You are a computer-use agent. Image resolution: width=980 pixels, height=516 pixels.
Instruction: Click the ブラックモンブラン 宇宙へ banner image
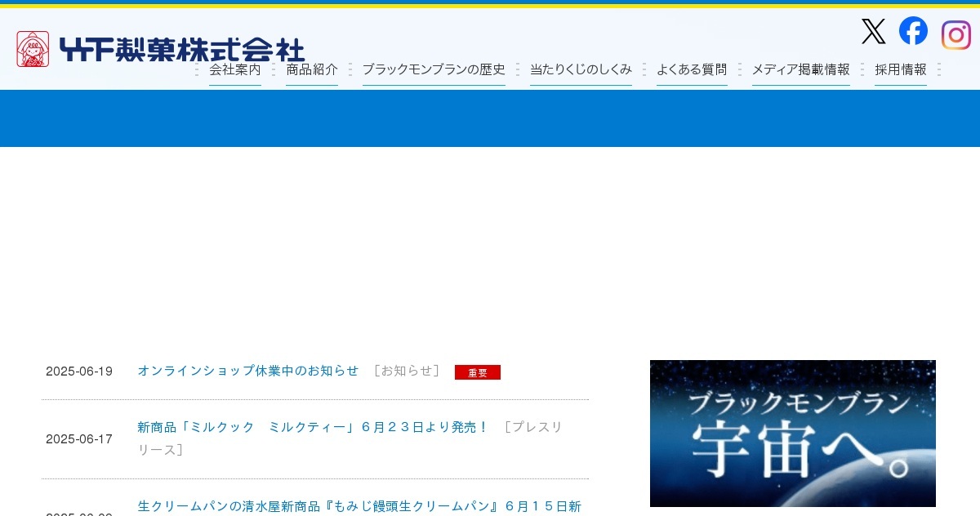792,433
